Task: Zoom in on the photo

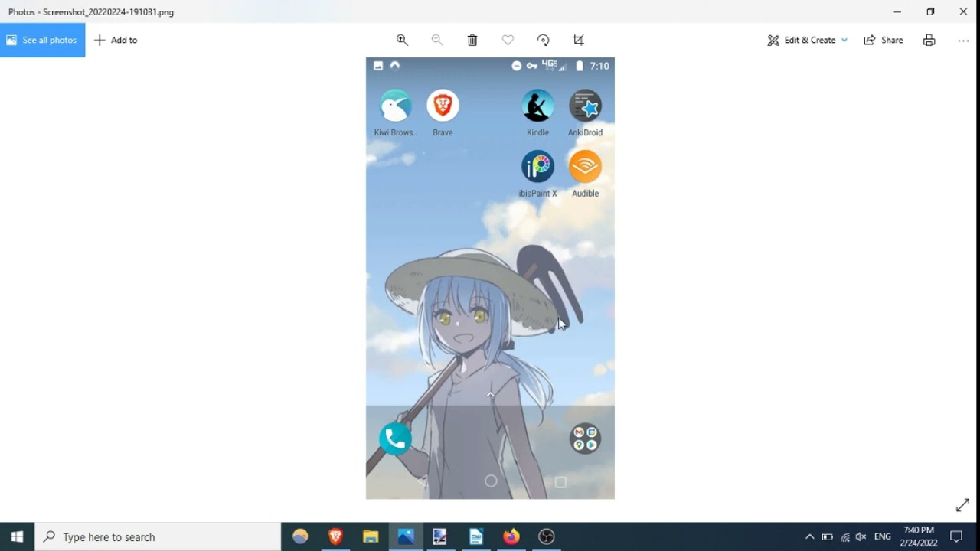Action: (x=402, y=40)
